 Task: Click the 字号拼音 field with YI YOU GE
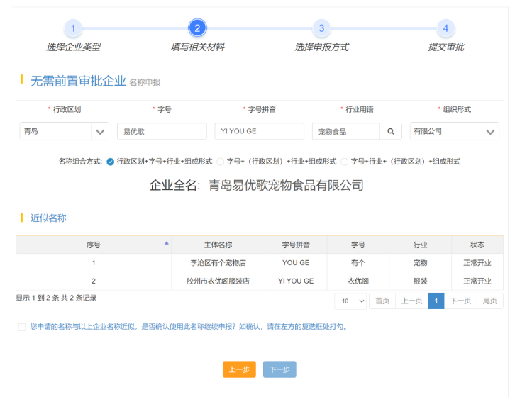[x=259, y=131]
